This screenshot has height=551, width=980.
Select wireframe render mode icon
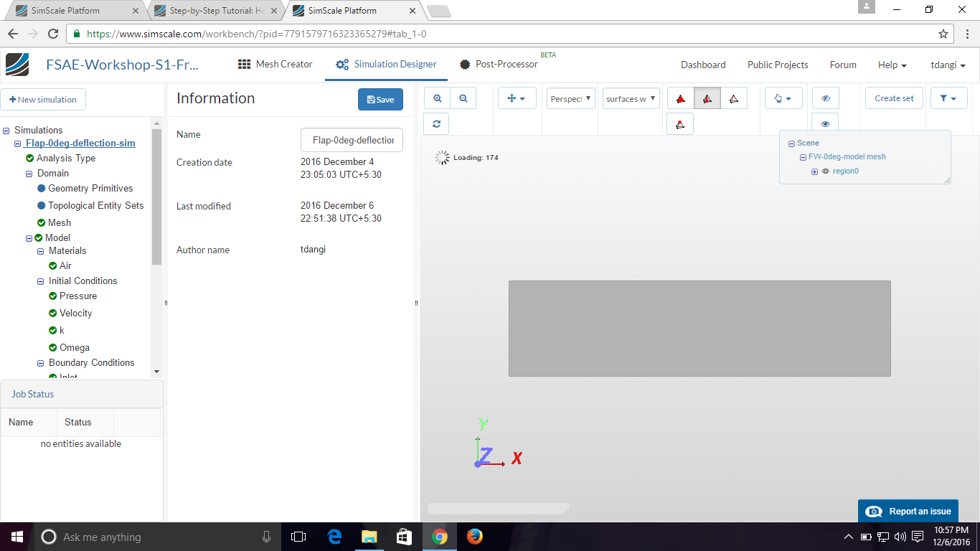tap(734, 98)
